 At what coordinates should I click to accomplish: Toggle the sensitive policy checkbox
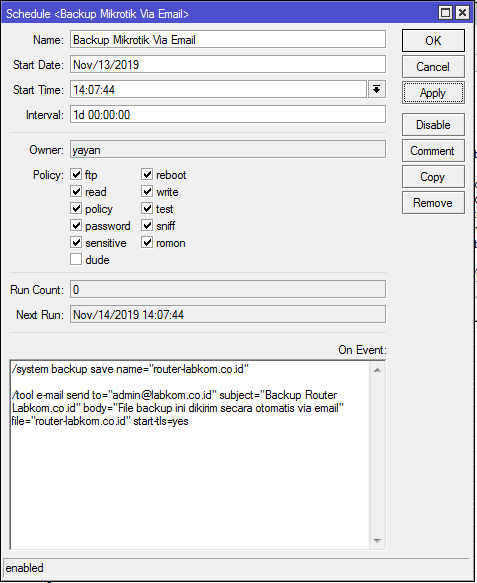76,243
